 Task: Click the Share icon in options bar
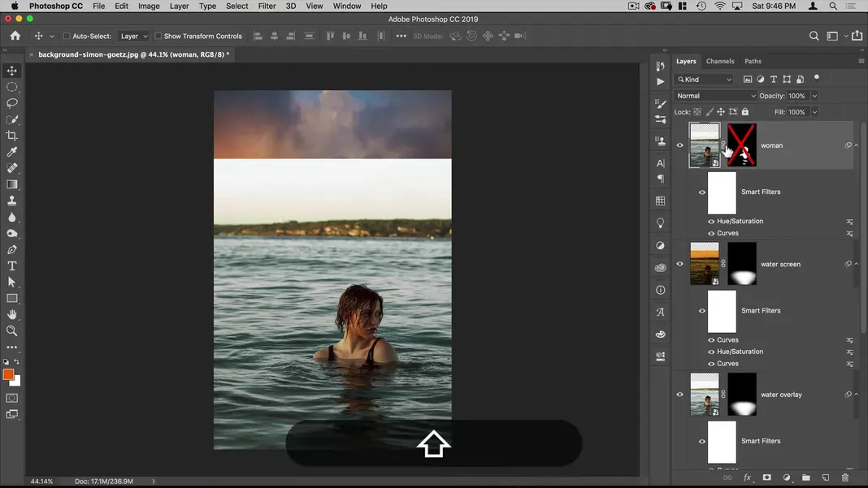[857, 36]
